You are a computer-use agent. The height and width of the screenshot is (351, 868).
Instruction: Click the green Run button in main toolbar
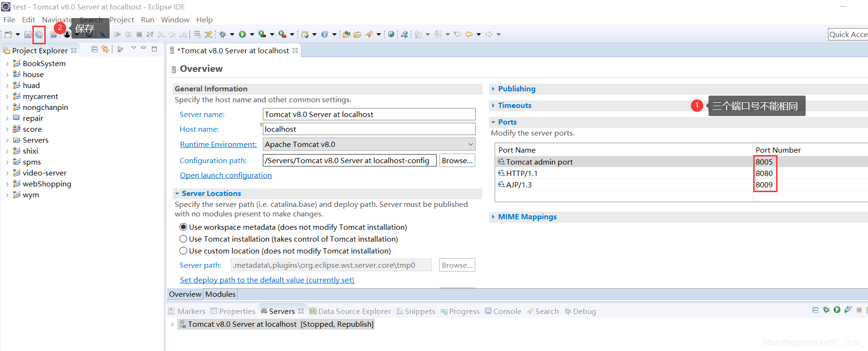(x=242, y=34)
